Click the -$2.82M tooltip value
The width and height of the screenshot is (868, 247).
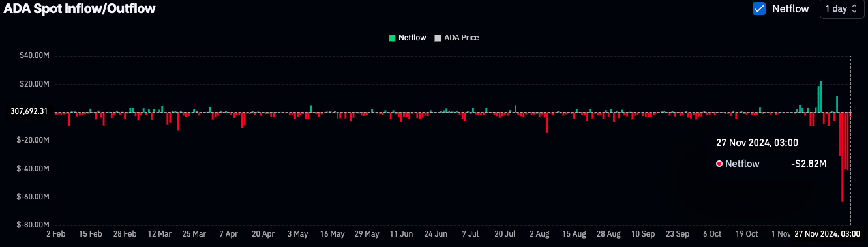click(x=809, y=164)
